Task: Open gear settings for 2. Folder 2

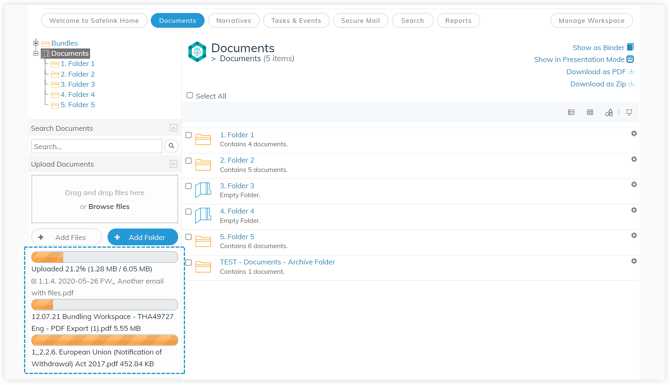Action: point(634,159)
